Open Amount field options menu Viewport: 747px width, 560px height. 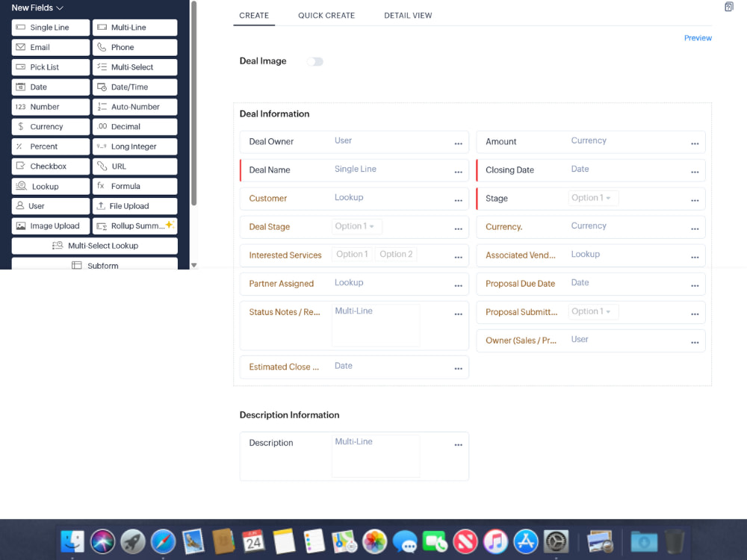[x=695, y=143]
